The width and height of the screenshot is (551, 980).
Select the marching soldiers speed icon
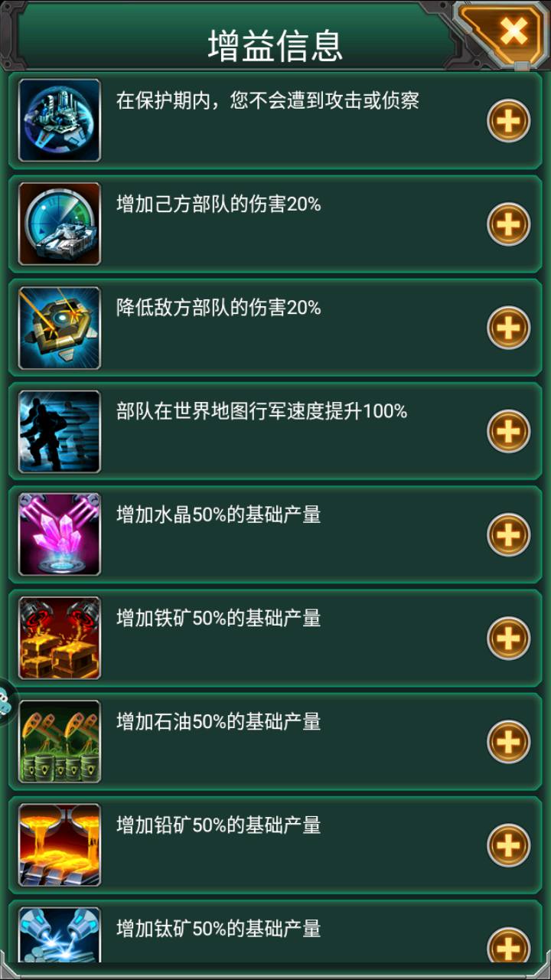[60, 431]
